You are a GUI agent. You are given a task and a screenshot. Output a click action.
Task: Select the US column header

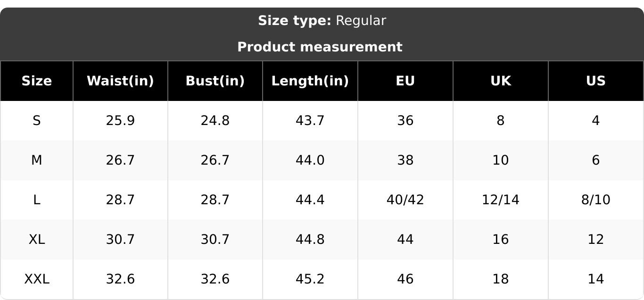pyautogui.click(x=596, y=81)
